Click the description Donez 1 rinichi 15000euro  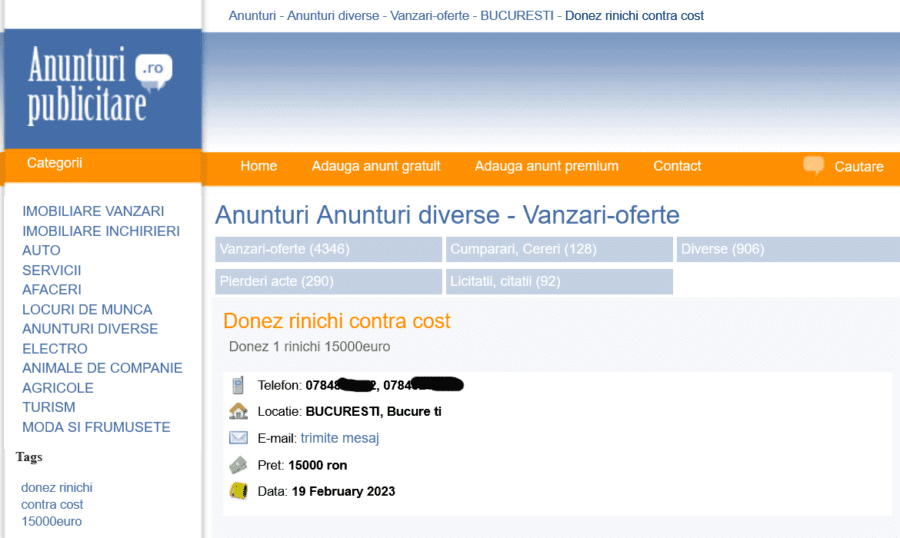point(309,347)
